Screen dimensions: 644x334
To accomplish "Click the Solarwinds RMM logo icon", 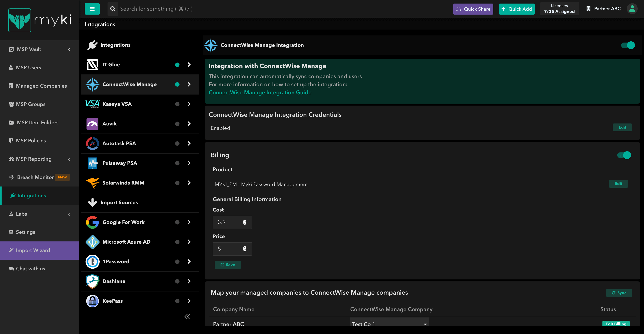I will click(93, 183).
